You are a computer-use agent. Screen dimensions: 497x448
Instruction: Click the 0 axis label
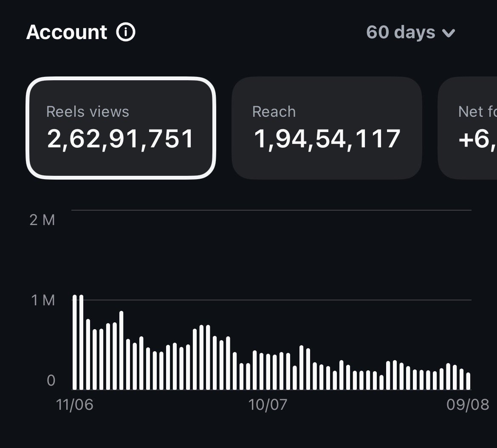pyautogui.click(x=51, y=380)
